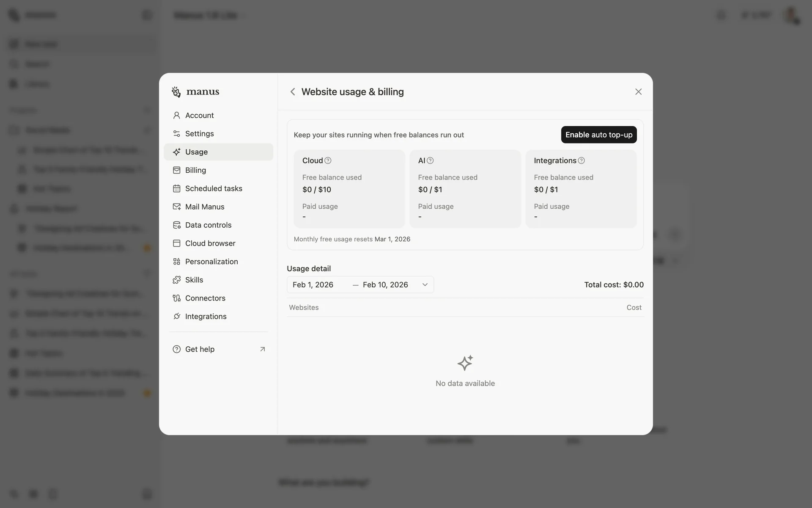Open the Billing section
Image resolution: width=812 pixels, height=508 pixels.
pyautogui.click(x=195, y=170)
